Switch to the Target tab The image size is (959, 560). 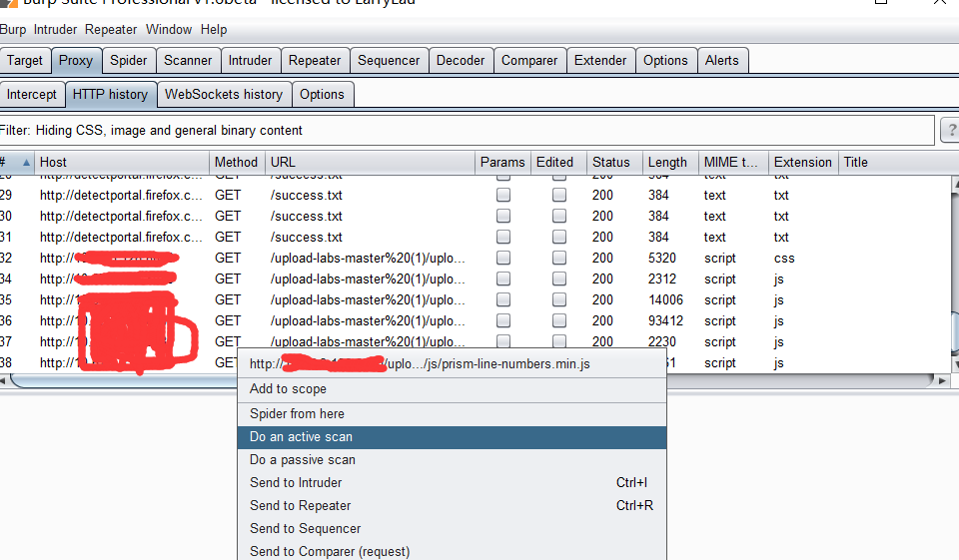click(x=25, y=61)
